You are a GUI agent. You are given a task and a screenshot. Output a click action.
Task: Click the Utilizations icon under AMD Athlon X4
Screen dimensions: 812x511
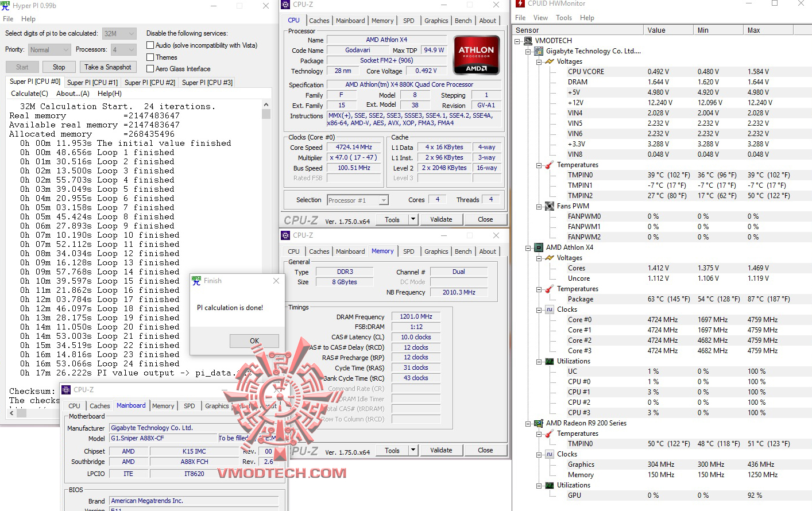coord(550,361)
